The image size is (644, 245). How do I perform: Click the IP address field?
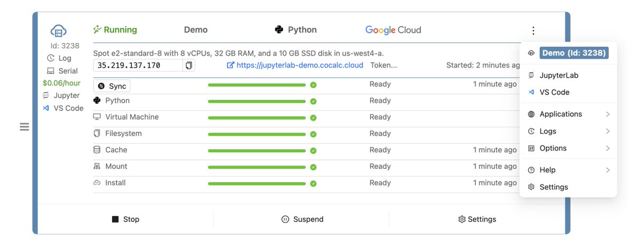pos(137,65)
